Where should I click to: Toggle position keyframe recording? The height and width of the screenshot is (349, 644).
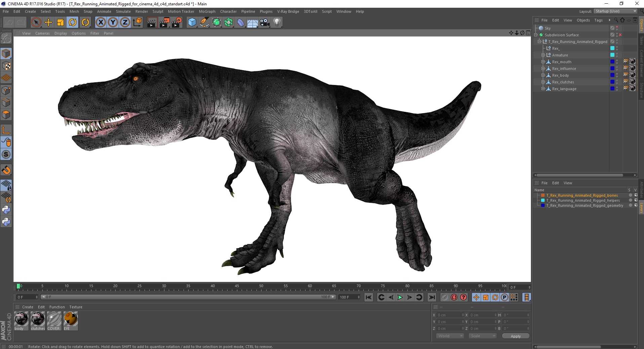pyautogui.click(x=476, y=297)
